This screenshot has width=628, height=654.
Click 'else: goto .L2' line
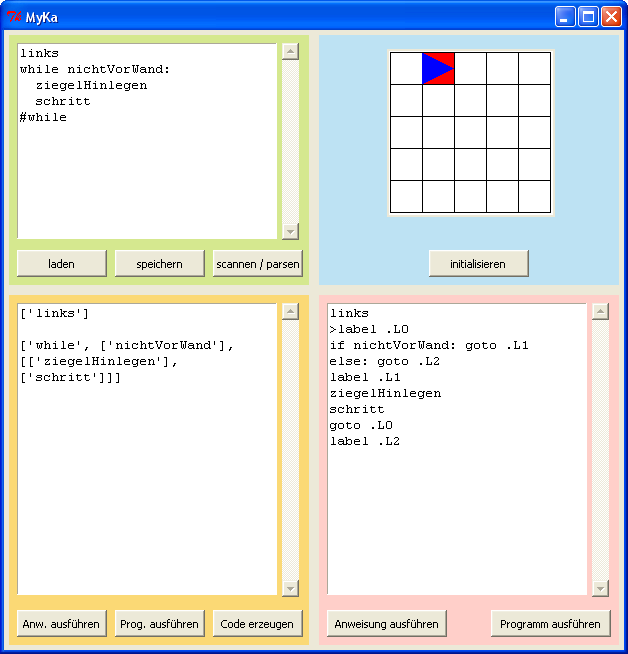pos(384,362)
